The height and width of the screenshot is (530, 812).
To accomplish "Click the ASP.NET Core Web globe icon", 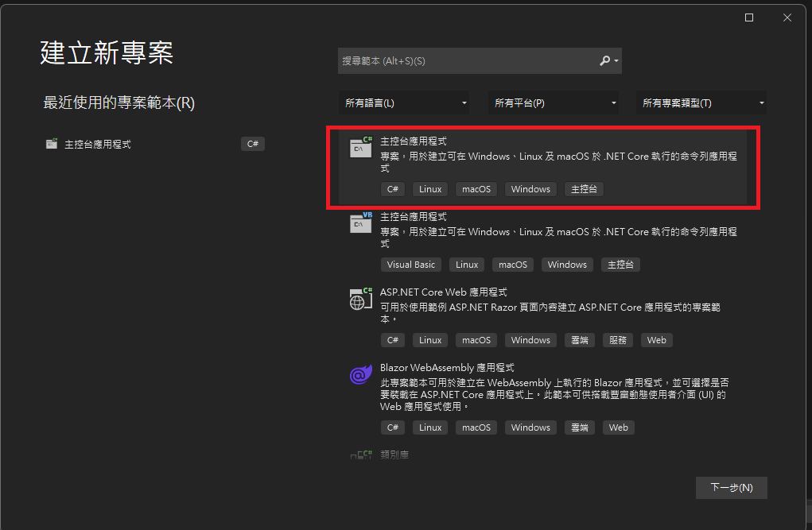I will click(361, 300).
